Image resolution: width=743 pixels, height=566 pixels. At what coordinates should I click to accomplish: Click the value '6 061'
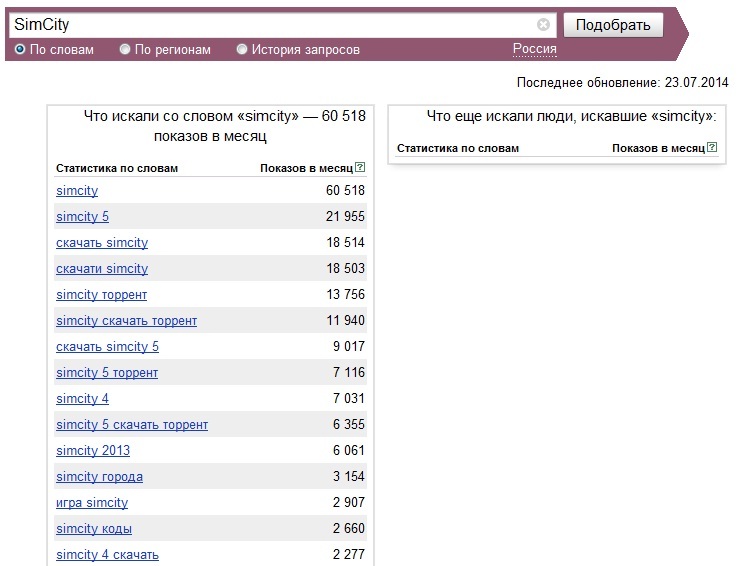click(349, 450)
